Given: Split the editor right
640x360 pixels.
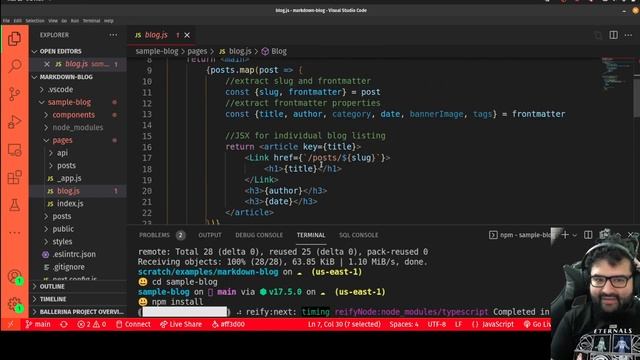Looking at the screenshot, I should [x=613, y=35].
